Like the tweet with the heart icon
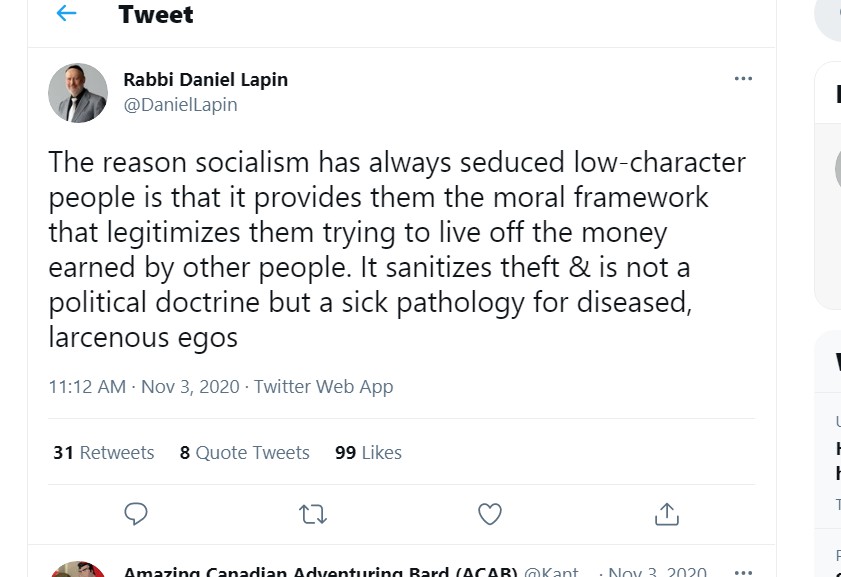This screenshot has width=841, height=577. click(x=489, y=514)
